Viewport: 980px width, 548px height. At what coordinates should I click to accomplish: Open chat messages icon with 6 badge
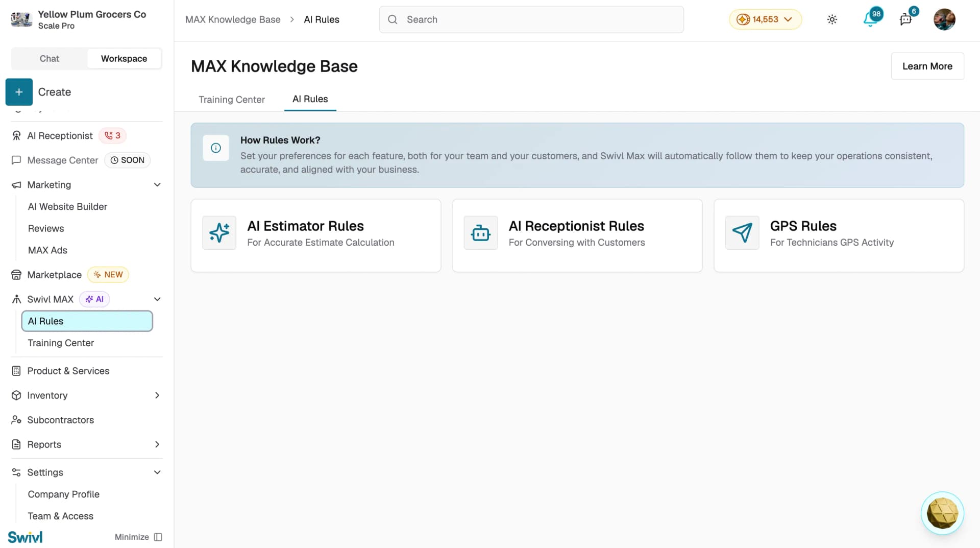pyautogui.click(x=906, y=19)
